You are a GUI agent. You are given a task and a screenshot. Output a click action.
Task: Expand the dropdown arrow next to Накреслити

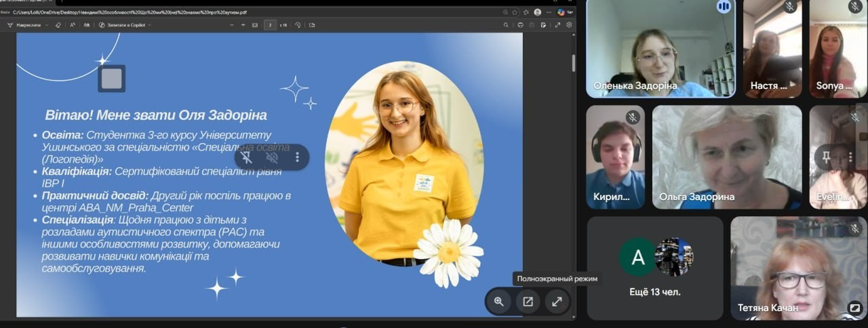coord(47,25)
